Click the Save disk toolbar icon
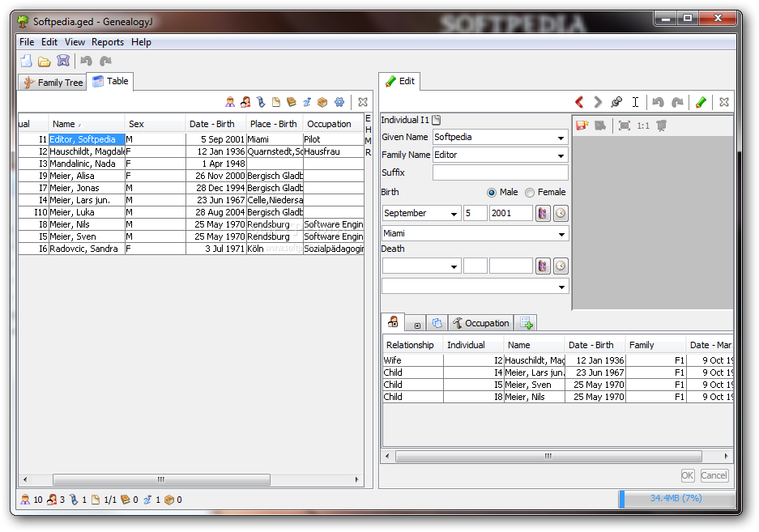 coord(63,61)
